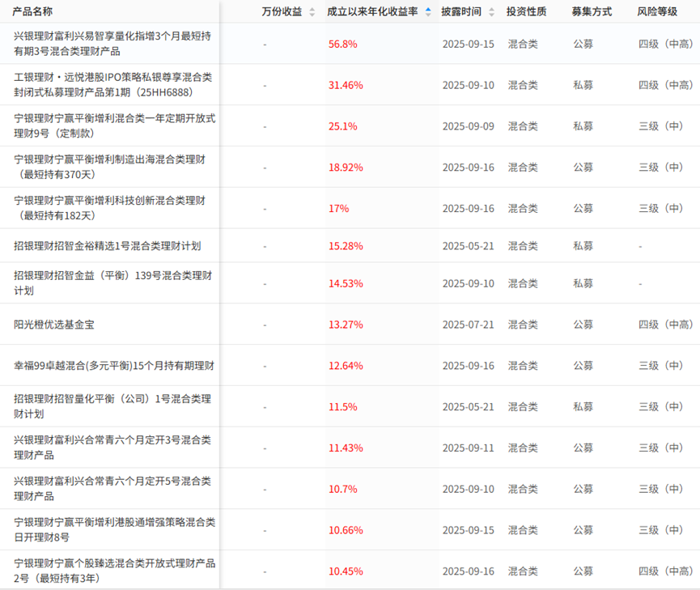Click the 15.28% yield value

point(346,246)
